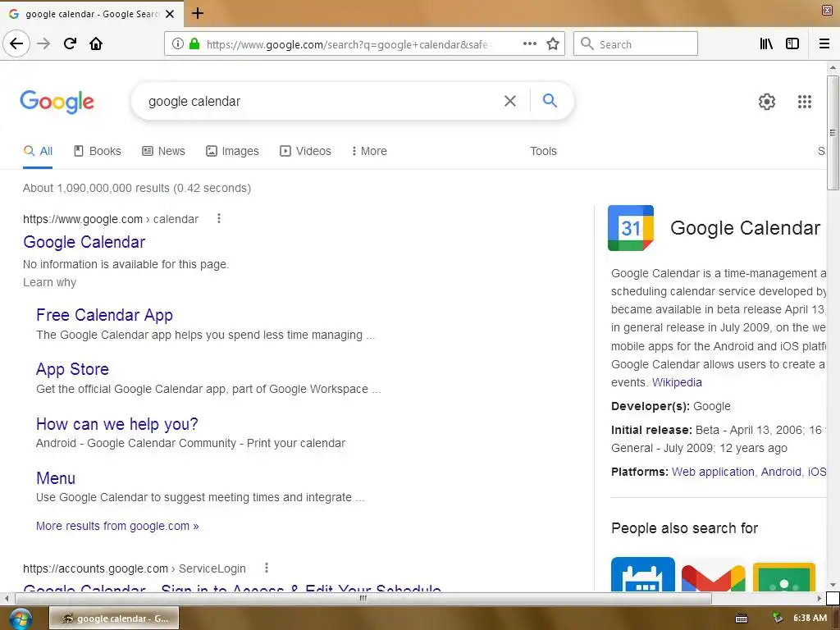Open the Firefox hamburger menu
840x630 pixels.
(x=824, y=44)
